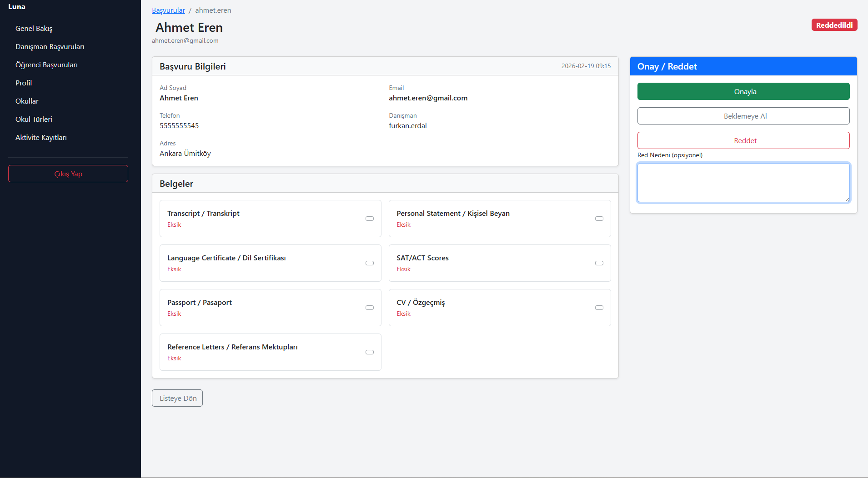Click the Reference Letters card status badge

[370, 352]
